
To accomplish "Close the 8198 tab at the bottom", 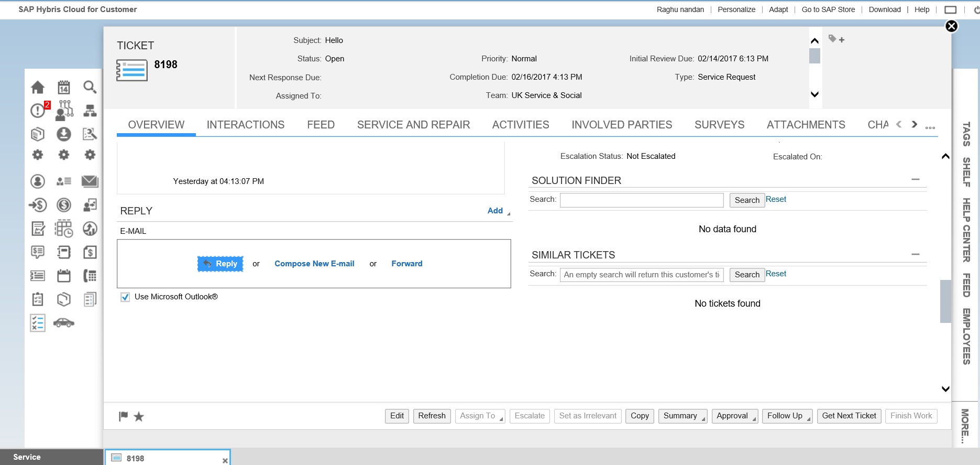I will pyautogui.click(x=225, y=460).
